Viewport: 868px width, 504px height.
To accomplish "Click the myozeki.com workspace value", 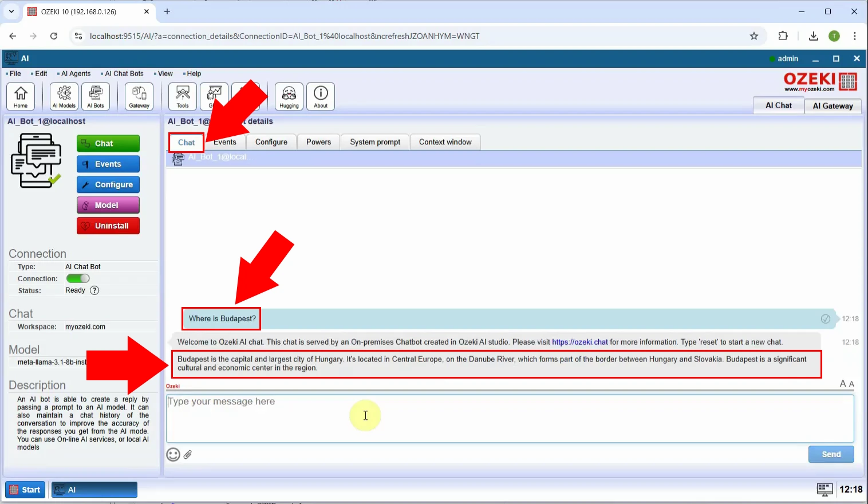I will pos(85,327).
